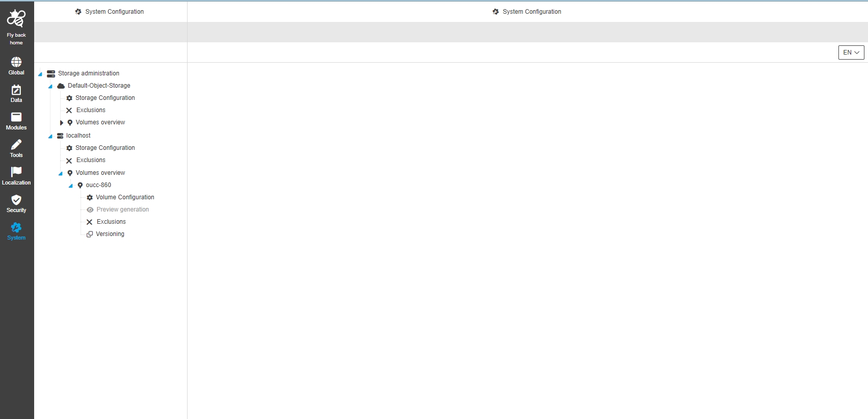Screen dimensions: 868x419
Task: Open Preview generation for oucc-860
Action: tap(123, 209)
